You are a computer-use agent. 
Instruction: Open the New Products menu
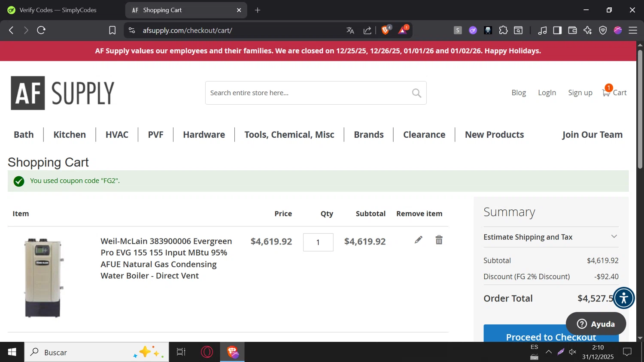point(495,135)
